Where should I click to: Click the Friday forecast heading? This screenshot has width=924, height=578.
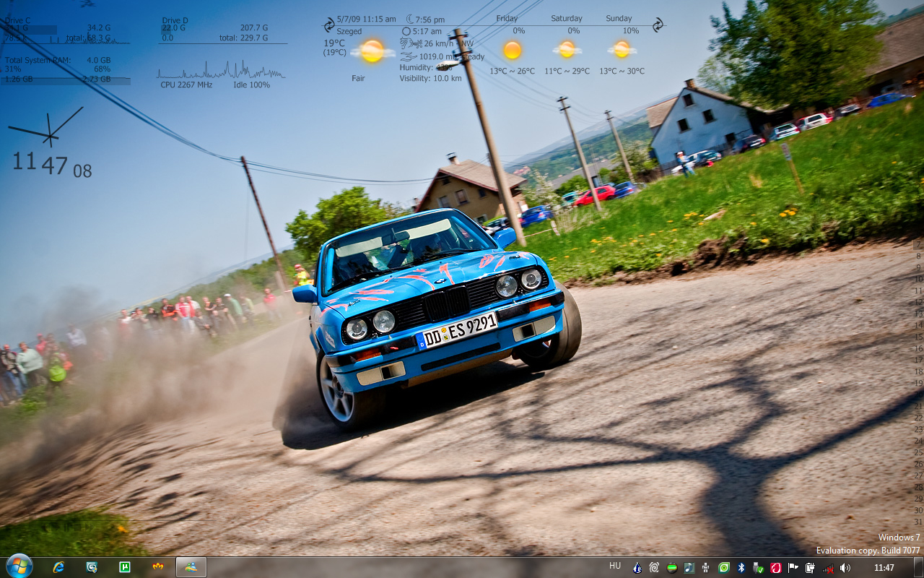(x=507, y=18)
